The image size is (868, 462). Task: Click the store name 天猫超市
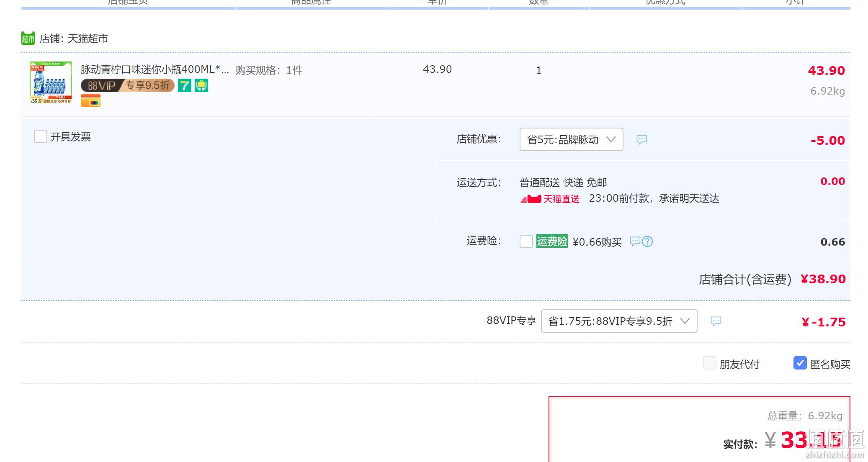[x=88, y=38]
